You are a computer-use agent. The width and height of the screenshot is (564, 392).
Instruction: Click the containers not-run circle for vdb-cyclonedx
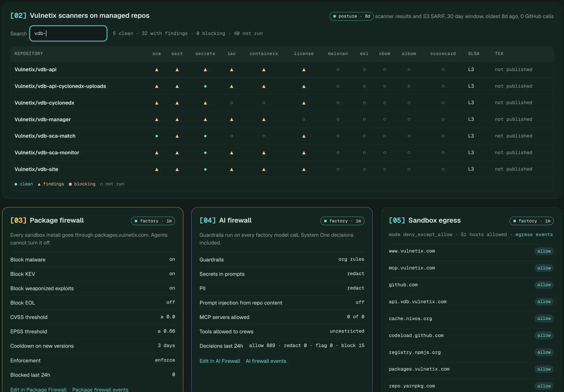pos(264,103)
